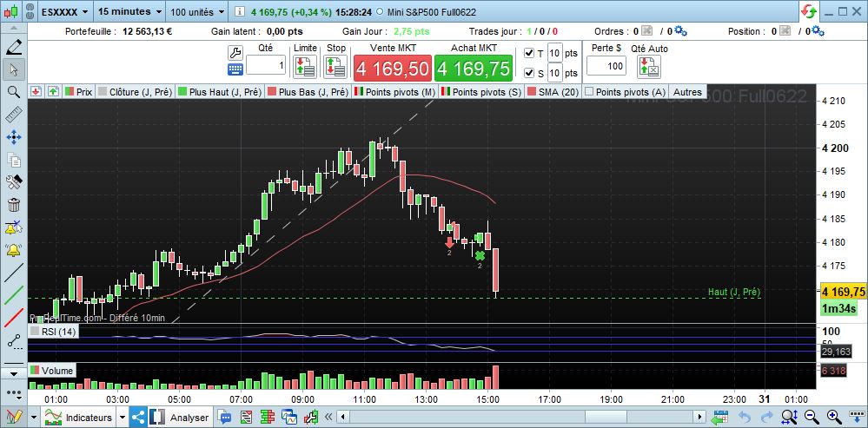Select the green line drawing swatch
This screenshot has height=428, width=868.
pyautogui.click(x=14, y=294)
